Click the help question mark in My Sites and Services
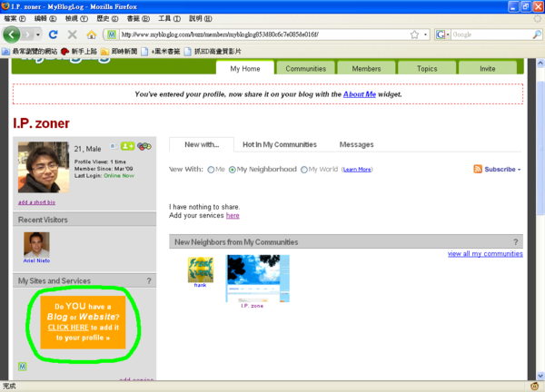 (x=149, y=281)
